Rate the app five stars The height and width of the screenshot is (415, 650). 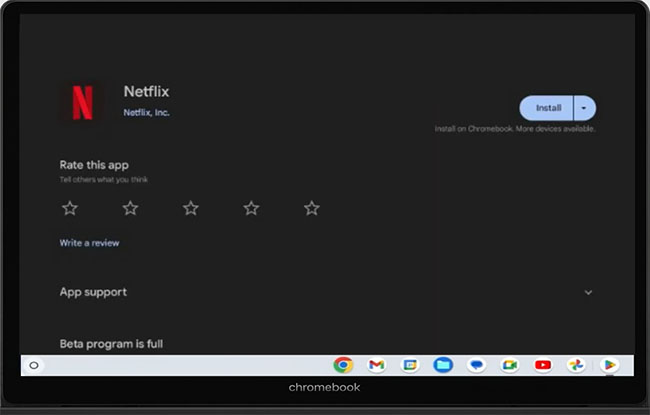pyautogui.click(x=312, y=208)
